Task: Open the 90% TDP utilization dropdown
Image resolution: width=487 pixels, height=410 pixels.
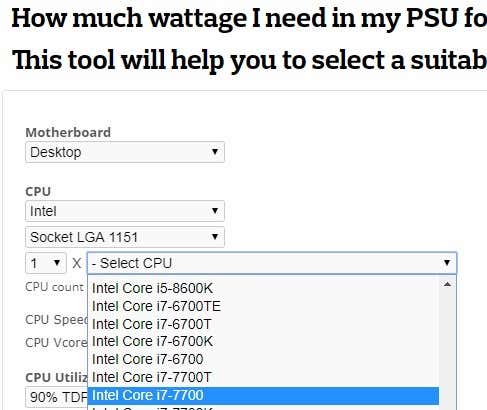Action: pyautogui.click(x=57, y=397)
